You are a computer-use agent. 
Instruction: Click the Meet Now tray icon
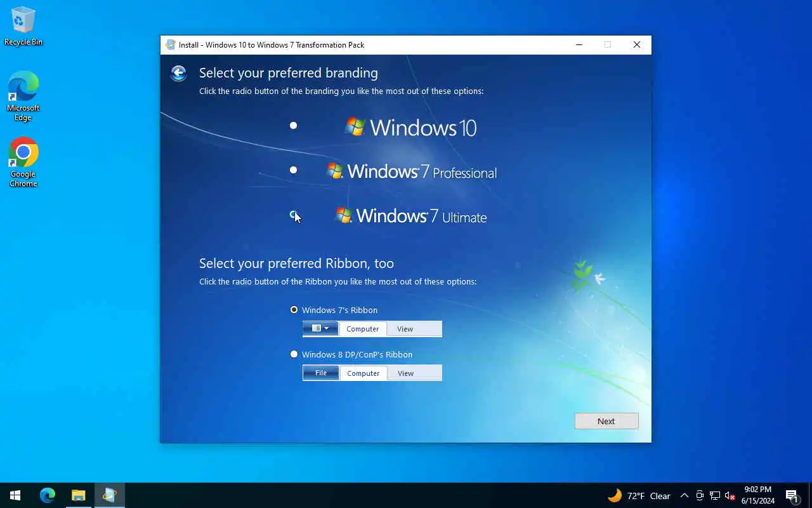tap(700, 496)
